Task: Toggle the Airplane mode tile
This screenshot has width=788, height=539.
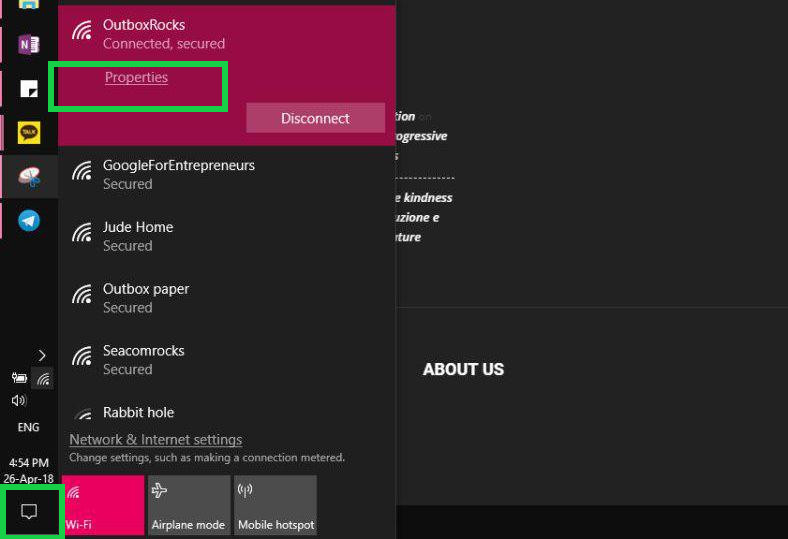Action: 189,505
